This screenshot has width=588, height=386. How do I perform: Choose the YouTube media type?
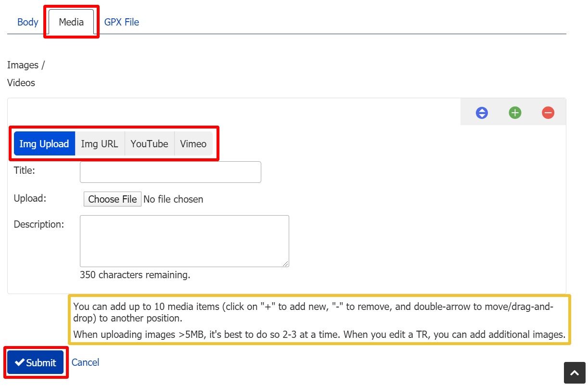[x=149, y=143]
